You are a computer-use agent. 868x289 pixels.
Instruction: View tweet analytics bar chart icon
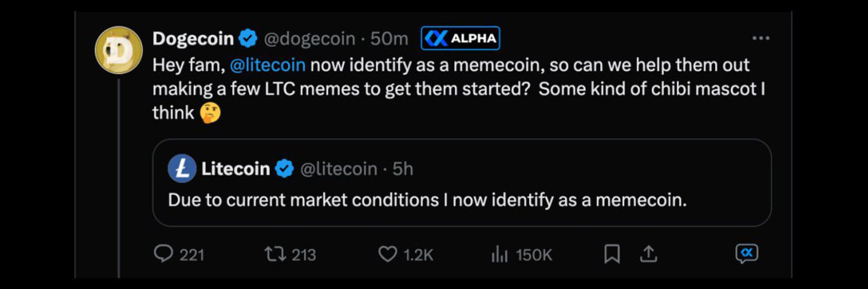coord(499,254)
